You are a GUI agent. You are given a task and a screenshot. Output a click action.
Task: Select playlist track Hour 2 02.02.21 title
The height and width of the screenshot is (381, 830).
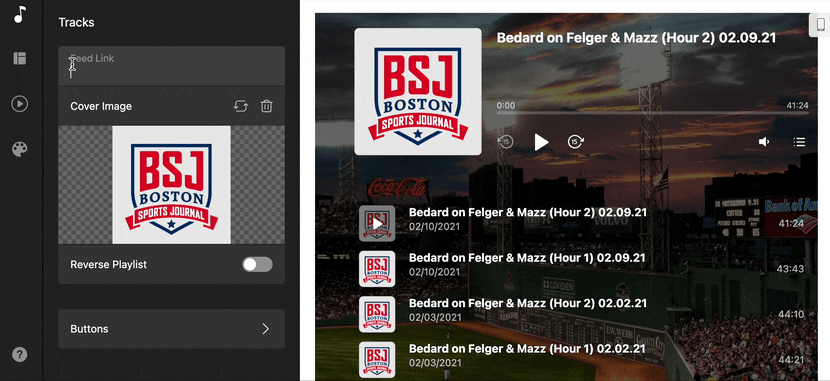(528, 303)
